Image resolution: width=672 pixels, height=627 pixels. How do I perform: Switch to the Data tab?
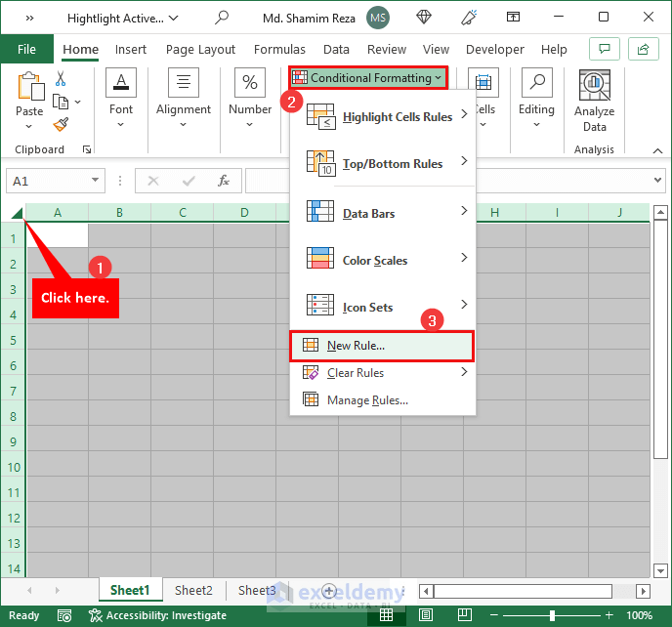pos(336,49)
